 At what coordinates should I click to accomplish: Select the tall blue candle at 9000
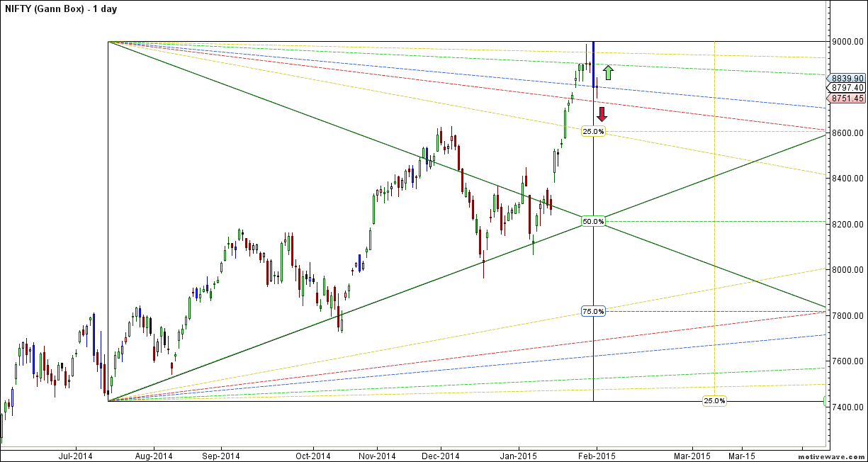(593, 64)
